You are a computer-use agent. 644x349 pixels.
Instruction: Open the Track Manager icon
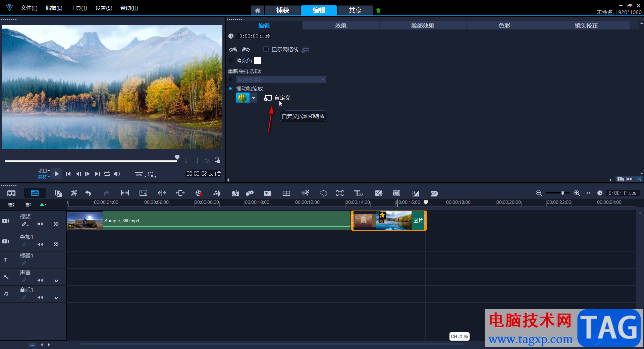(29, 205)
